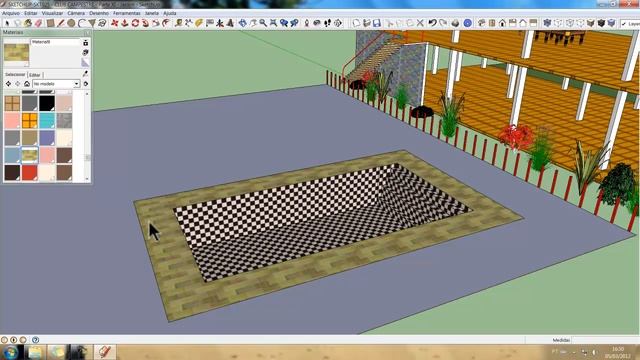Select the Line pencil tool
Screen dimensions: 640x360
point(61,23)
